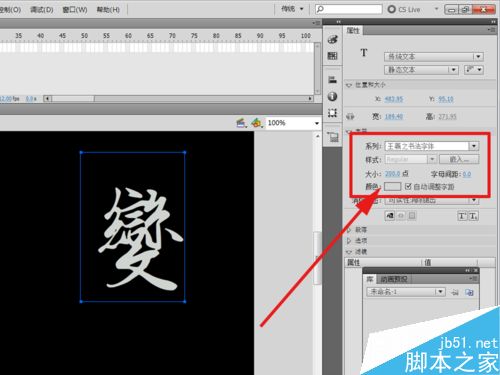The height and width of the screenshot is (375, 500).
Task: Toggle the superscript T button
Action: click(x=462, y=216)
